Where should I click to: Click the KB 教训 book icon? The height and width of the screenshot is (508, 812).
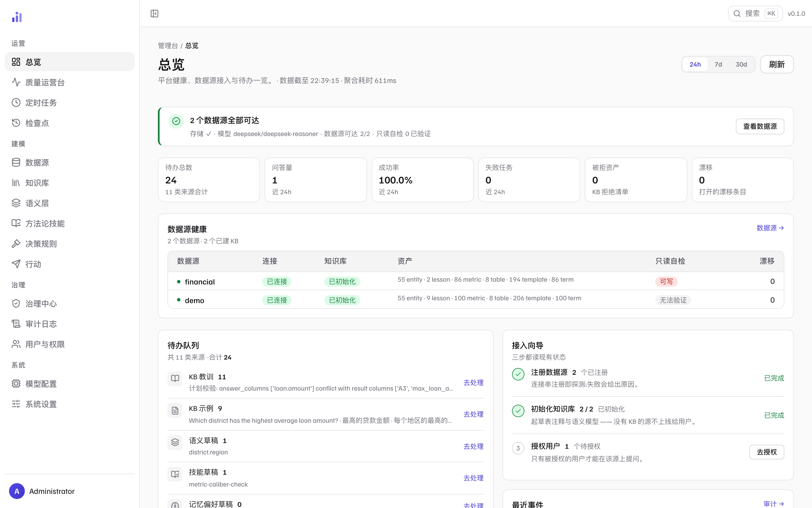pos(175,378)
